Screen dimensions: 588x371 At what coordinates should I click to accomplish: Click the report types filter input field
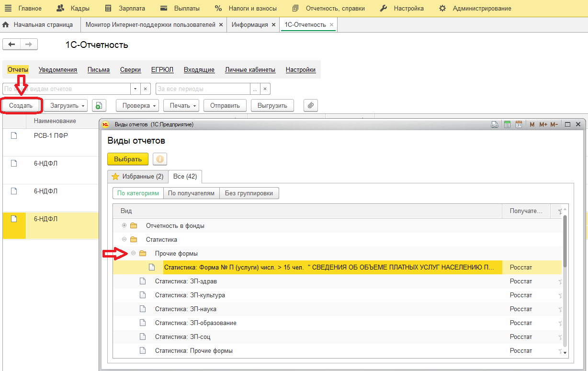(x=67, y=89)
